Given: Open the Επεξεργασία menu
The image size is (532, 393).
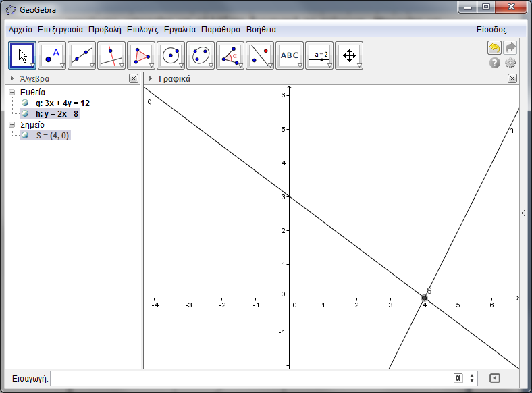Looking at the screenshot, I should [x=60, y=30].
